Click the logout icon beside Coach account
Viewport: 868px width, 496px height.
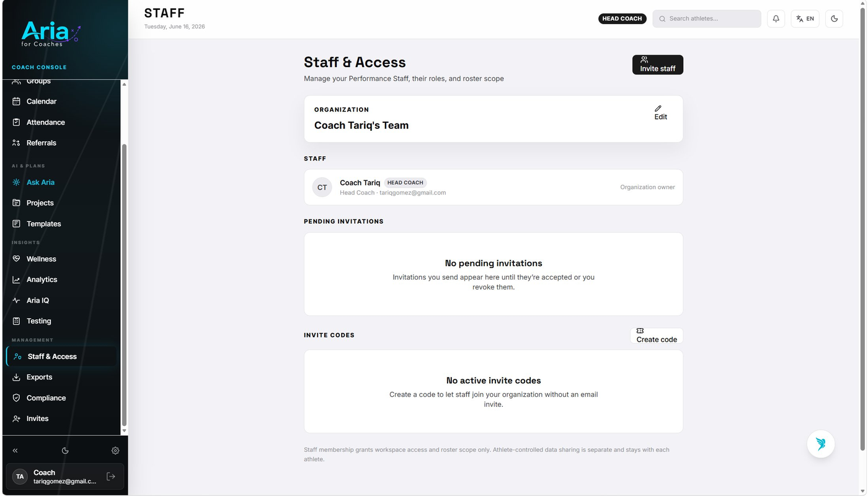click(111, 476)
